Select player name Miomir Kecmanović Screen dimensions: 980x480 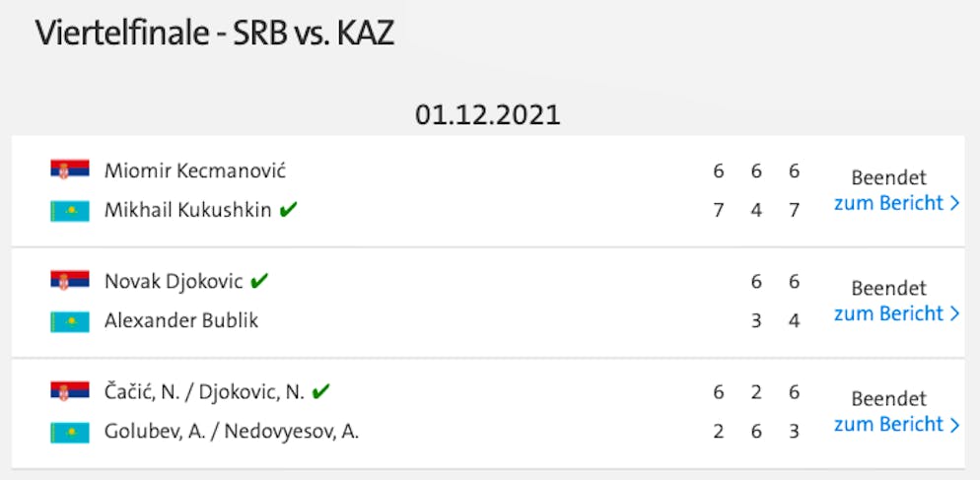[195, 171]
